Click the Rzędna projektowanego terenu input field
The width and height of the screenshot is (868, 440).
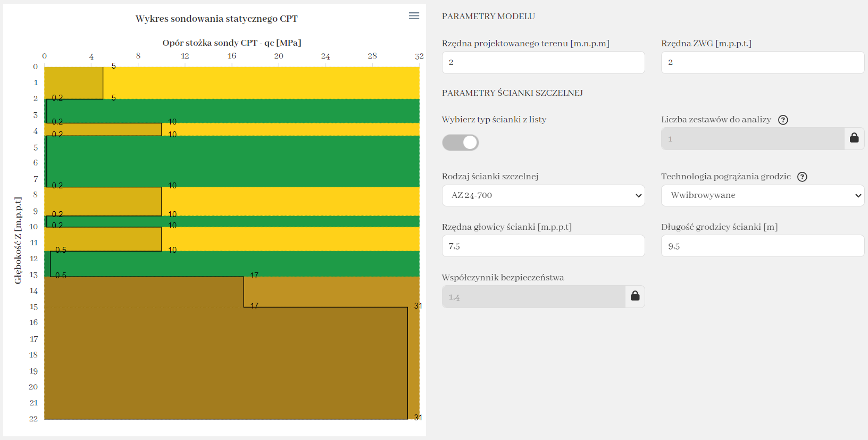(x=543, y=62)
